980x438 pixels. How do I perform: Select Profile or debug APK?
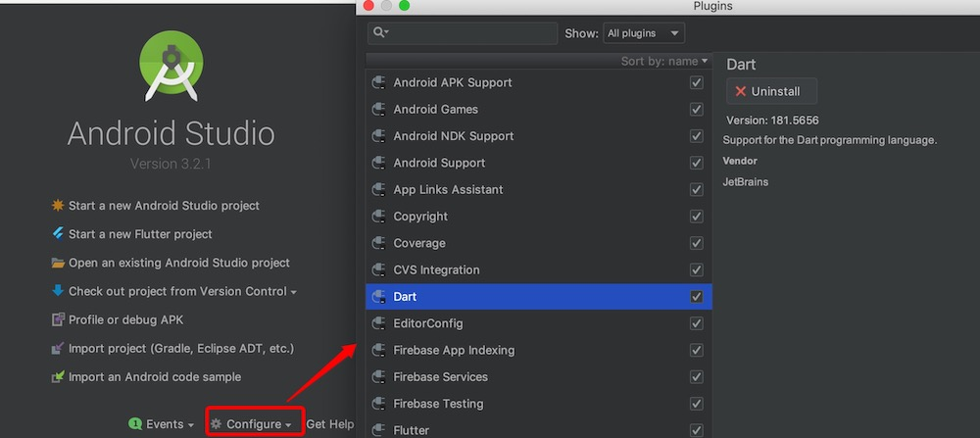point(118,319)
